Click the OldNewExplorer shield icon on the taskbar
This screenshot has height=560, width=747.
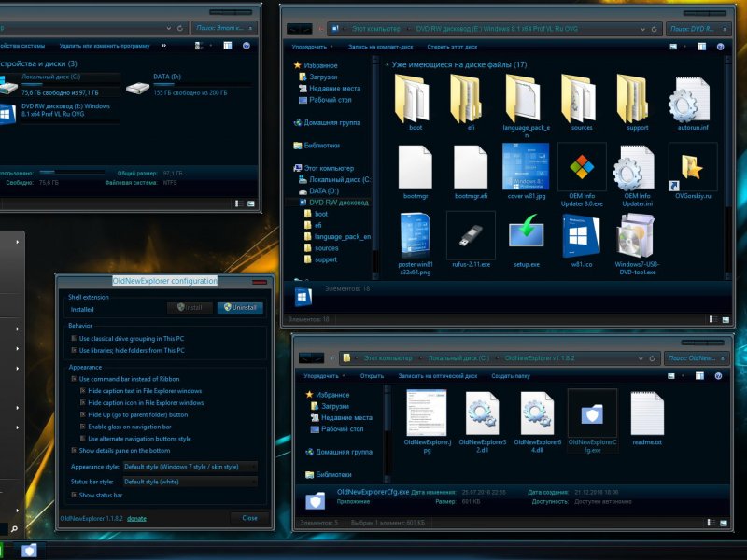[29, 551]
